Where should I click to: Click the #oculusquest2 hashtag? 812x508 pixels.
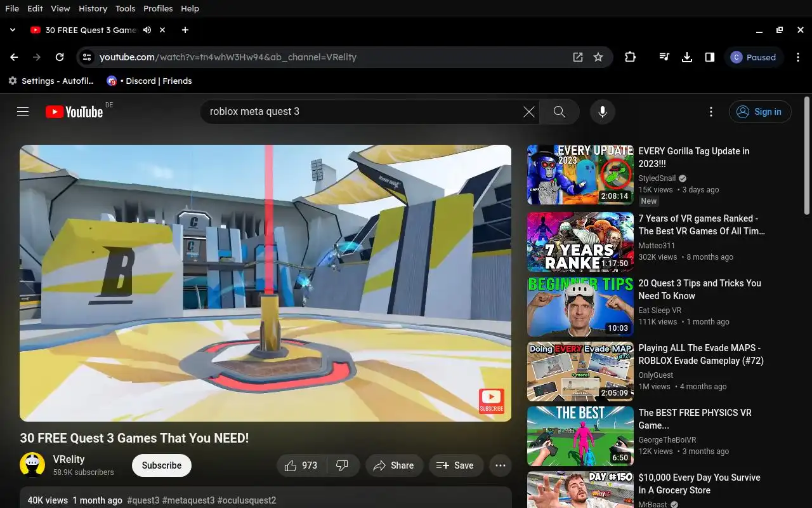(x=247, y=500)
